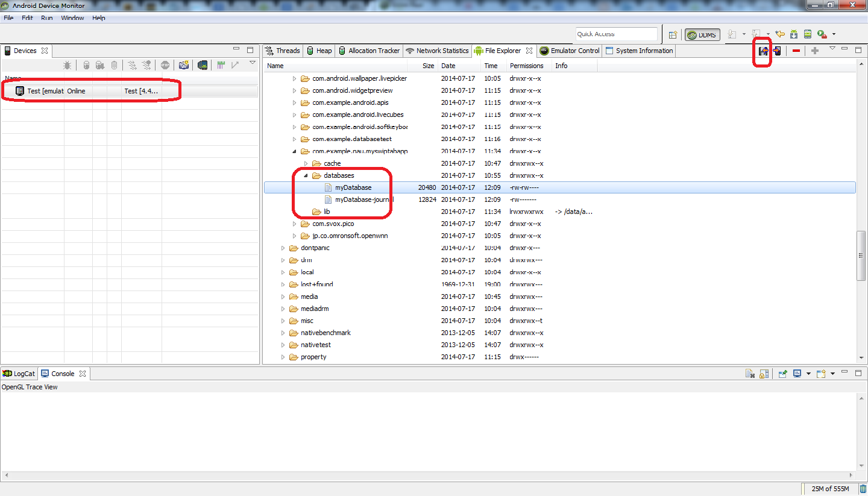
Task: Toggle scroll lock in the Console
Action: pyautogui.click(x=763, y=374)
